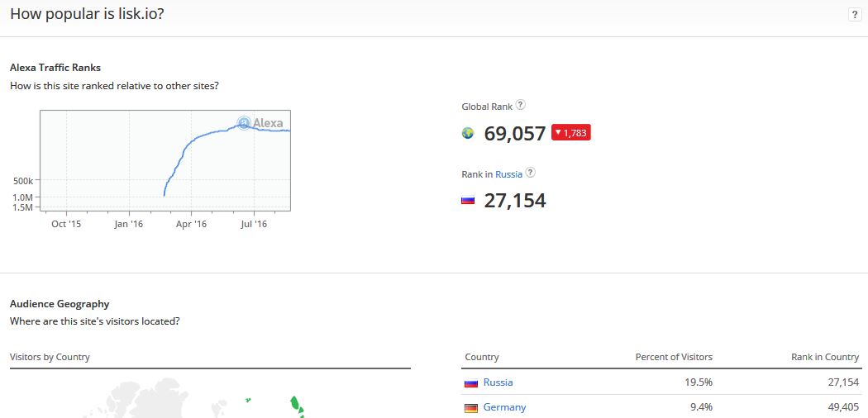Click the Global Rank label text

[487, 107]
